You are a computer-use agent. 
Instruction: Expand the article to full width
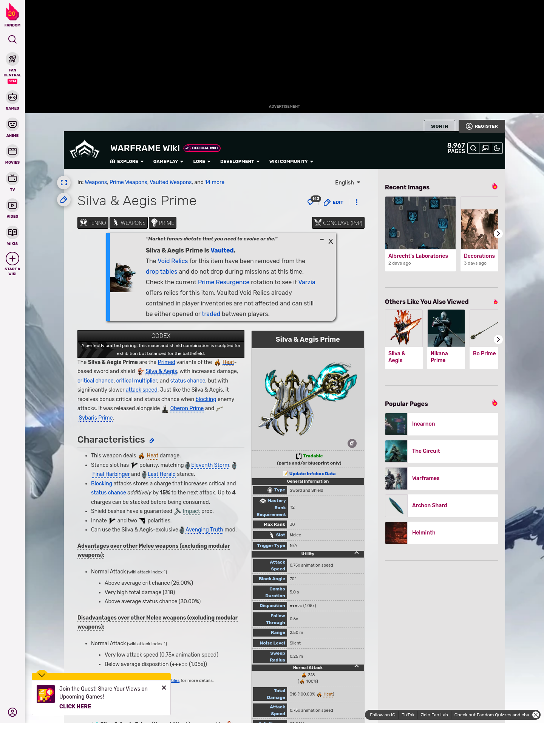point(64,183)
